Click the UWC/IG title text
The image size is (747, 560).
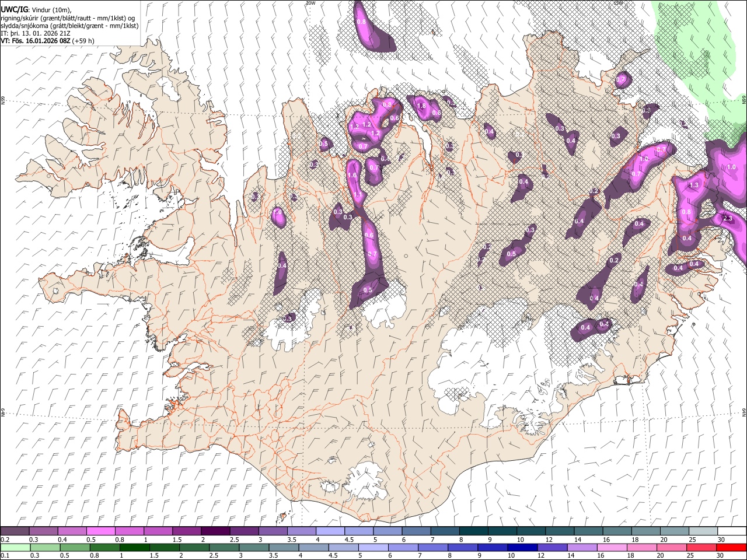coord(13,9)
